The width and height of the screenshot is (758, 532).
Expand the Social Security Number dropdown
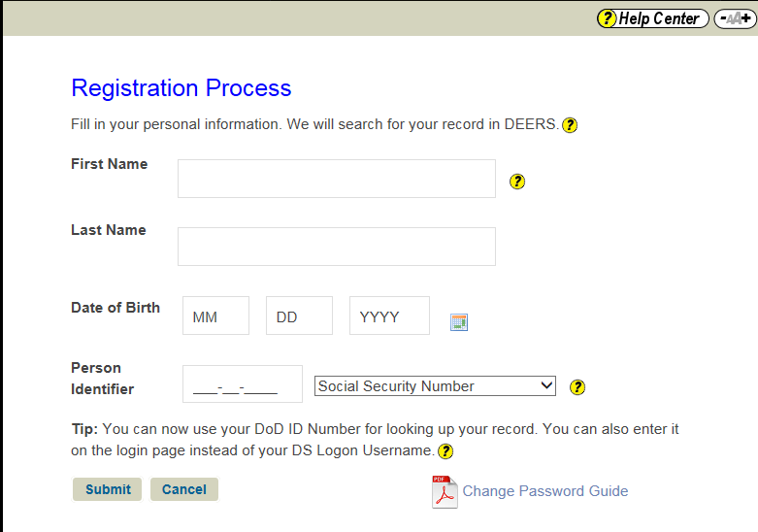(435, 386)
